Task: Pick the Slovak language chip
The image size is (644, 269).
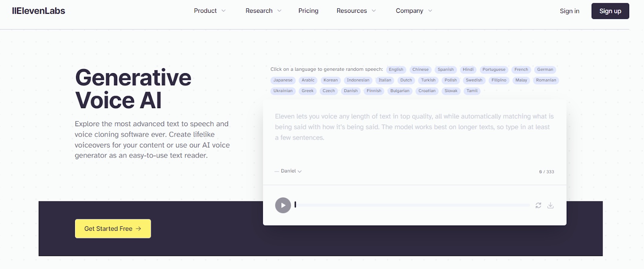Action: [451, 91]
